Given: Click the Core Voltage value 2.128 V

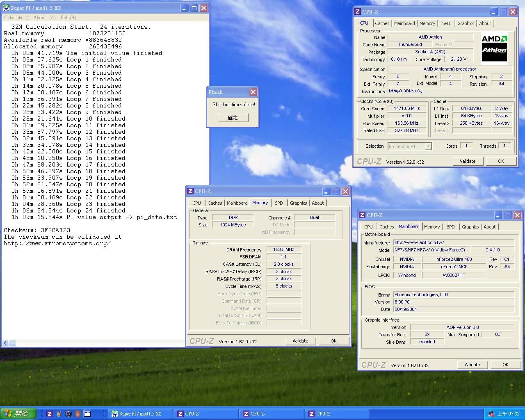Looking at the screenshot, I should pyautogui.click(x=458, y=59).
